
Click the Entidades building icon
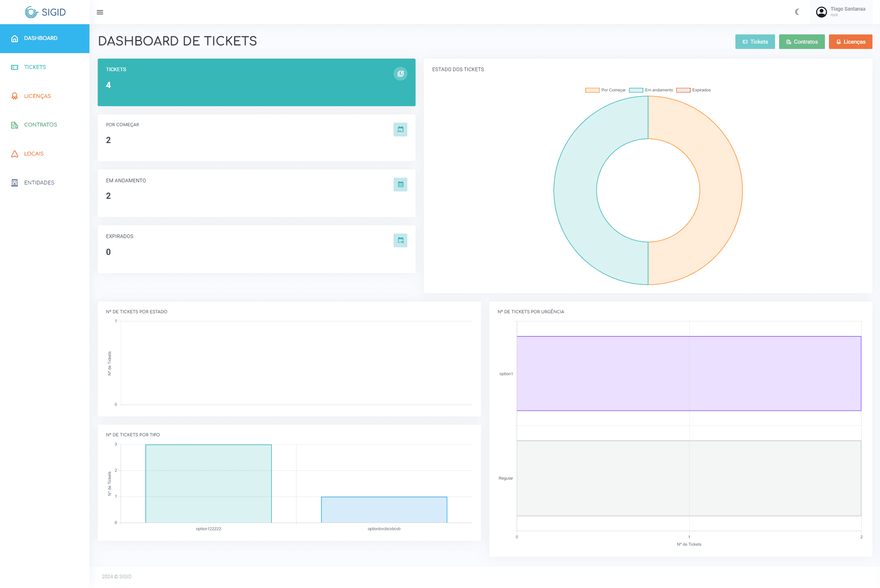15,183
